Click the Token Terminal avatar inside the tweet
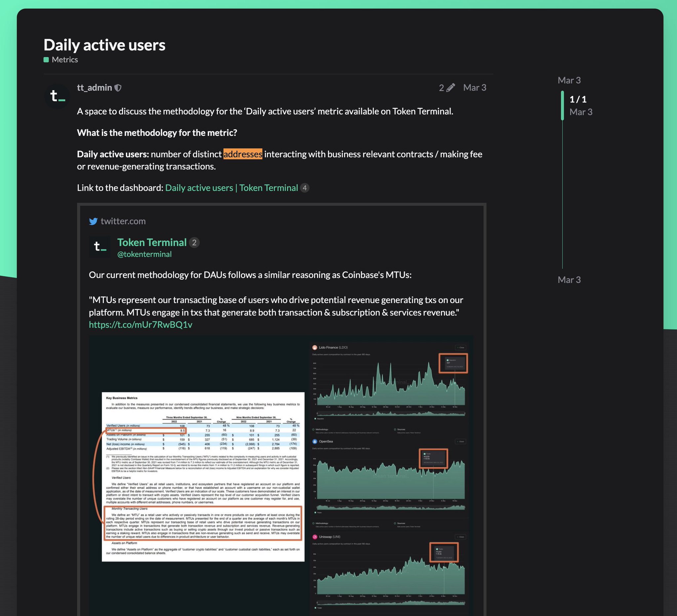Screen dimensions: 677x616 tap(100, 247)
